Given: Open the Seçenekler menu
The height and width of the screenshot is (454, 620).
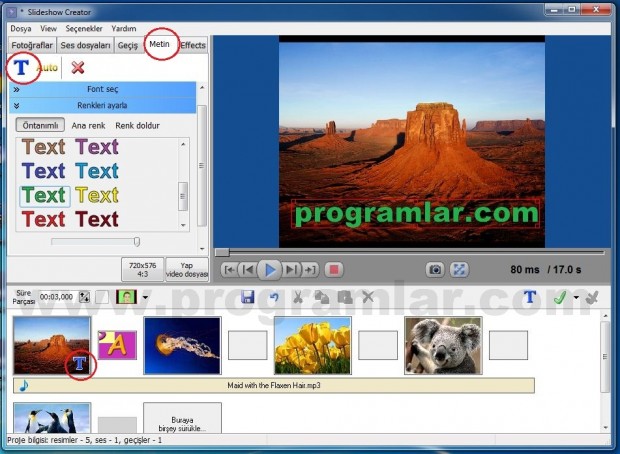Looking at the screenshot, I should tap(84, 28).
